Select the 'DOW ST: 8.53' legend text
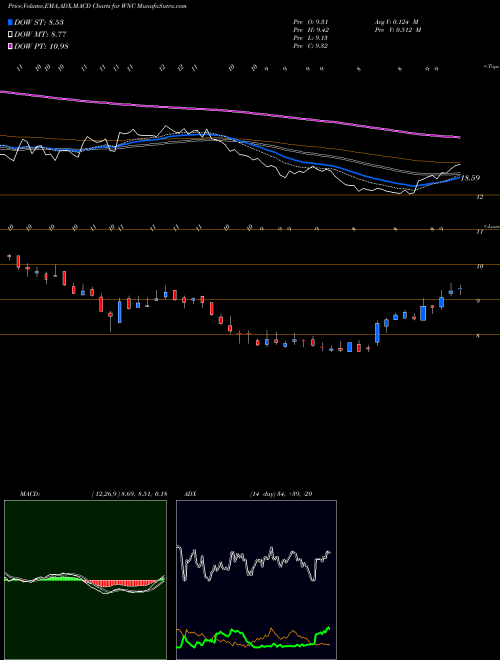 coord(39,22)
